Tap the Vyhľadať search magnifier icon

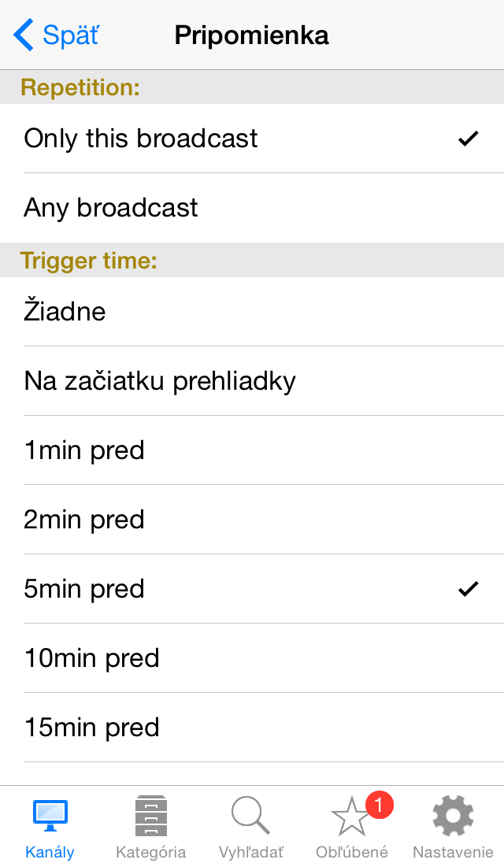tap(250, 815)
